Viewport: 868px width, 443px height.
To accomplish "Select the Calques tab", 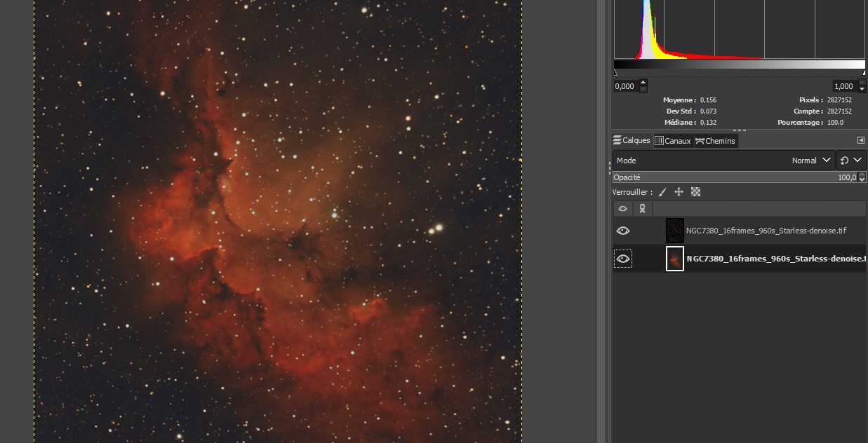I will 632,140.
